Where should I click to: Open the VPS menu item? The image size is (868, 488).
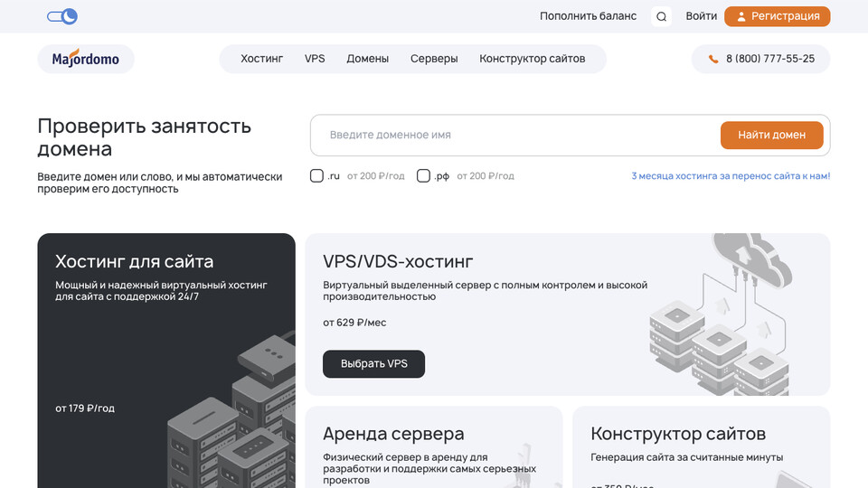coord(315,59)
